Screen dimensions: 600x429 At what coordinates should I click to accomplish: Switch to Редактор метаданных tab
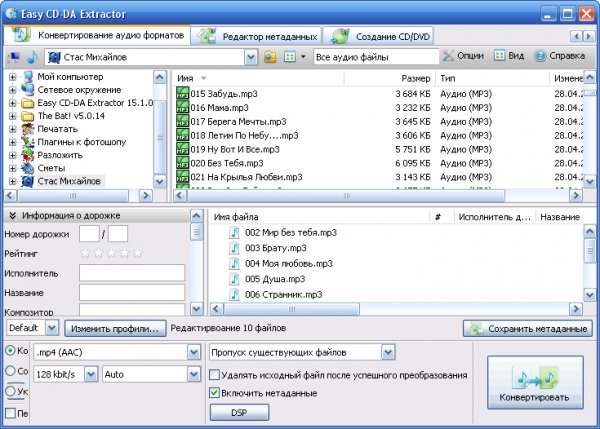(x=256, y=36)
